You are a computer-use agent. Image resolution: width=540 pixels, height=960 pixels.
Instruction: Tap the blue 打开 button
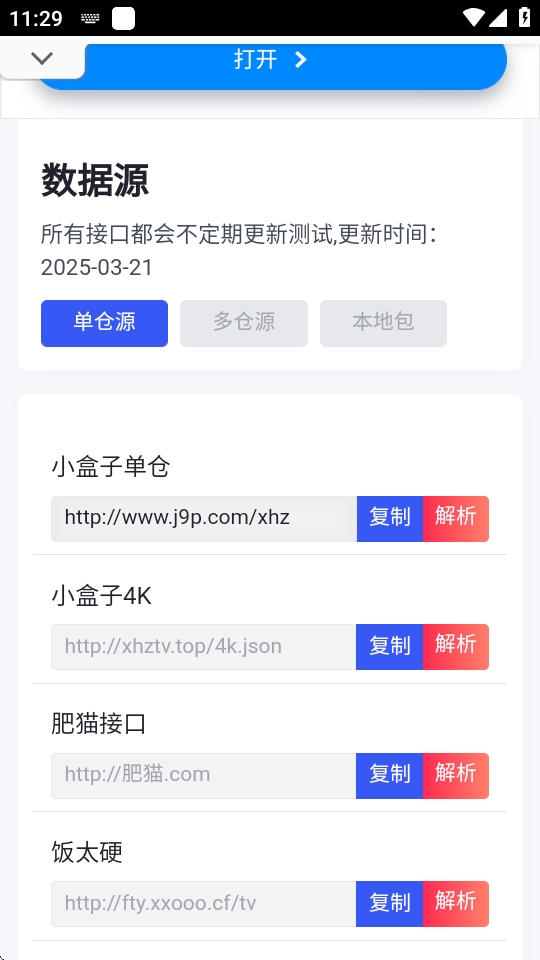(x=271, y=62)
